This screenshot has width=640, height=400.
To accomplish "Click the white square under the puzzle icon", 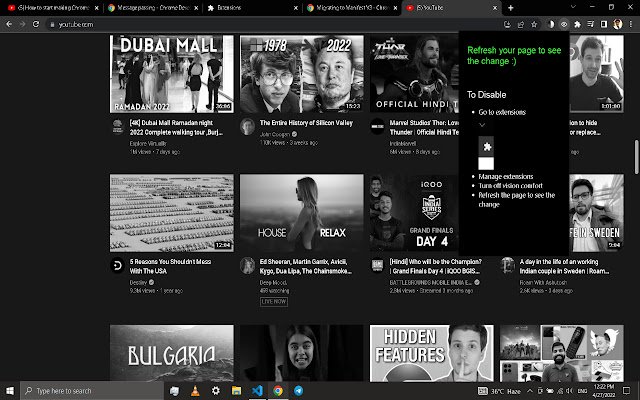I will [486, 164].
